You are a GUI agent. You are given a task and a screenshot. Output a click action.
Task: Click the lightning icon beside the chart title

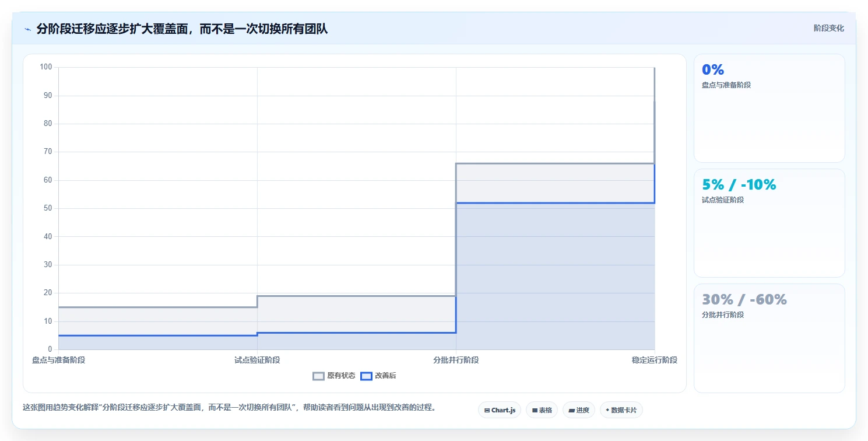pyautogui.click(x=27, y=29)
